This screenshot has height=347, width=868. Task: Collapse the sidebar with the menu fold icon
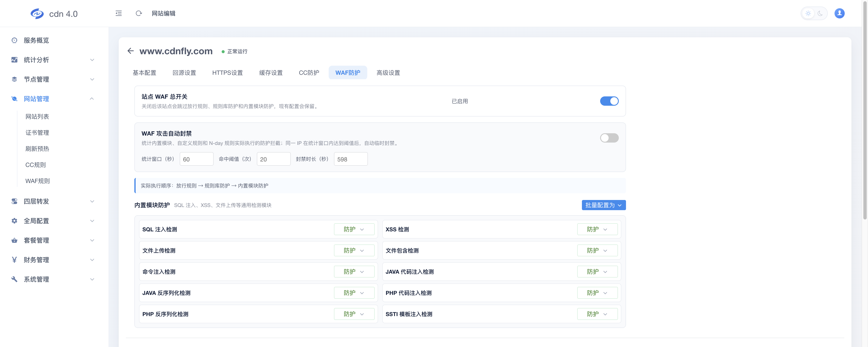(x=119, y=14)
